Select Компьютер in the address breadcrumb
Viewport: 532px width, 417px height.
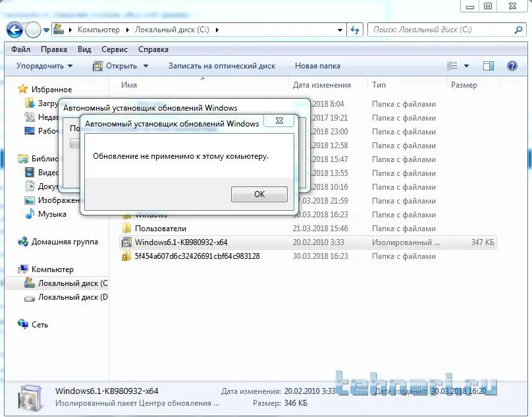click(98, 30)
